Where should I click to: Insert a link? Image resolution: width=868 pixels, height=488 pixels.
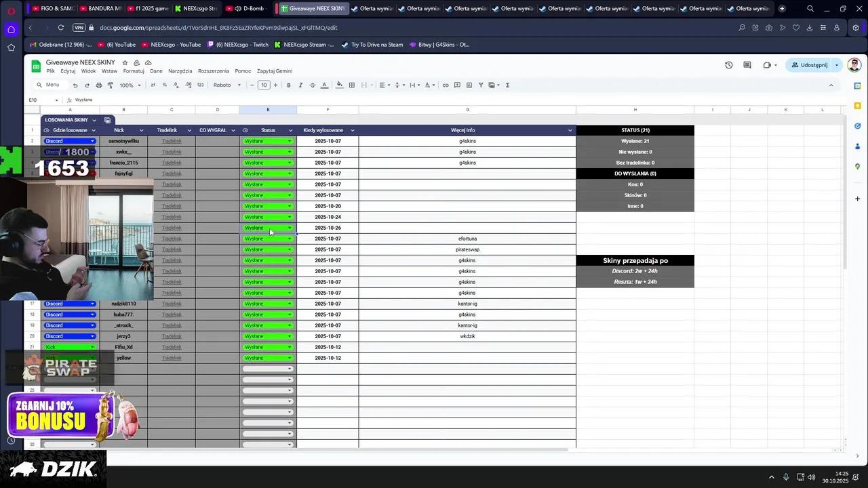coord(446,85)
